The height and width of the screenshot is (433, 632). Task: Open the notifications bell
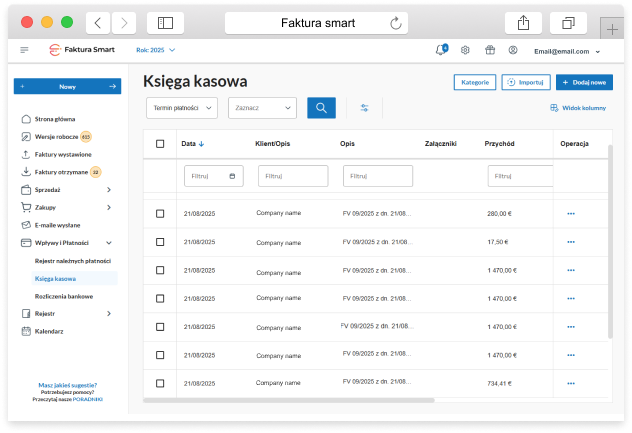point(440,50)
